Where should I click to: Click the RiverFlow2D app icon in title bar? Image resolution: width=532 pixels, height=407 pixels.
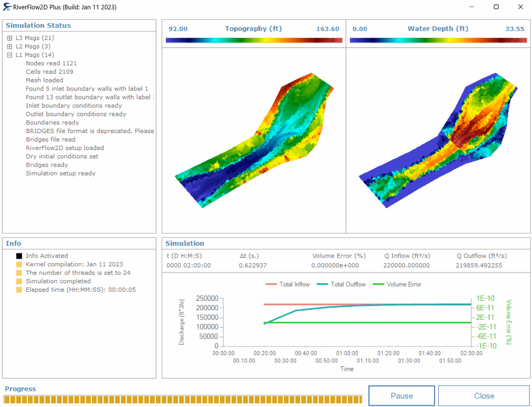7,7
